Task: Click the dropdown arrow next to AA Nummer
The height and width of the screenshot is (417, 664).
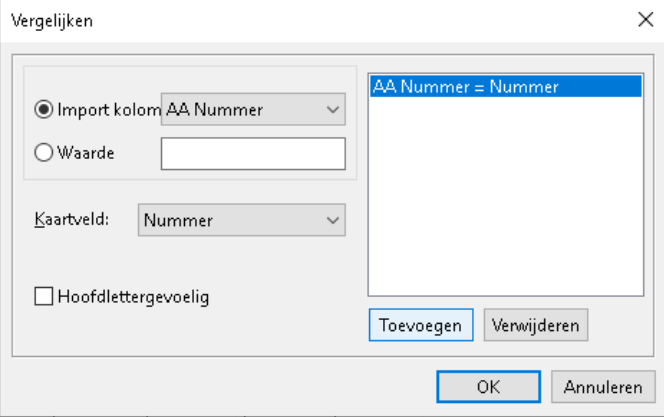Action: point(333,110)
